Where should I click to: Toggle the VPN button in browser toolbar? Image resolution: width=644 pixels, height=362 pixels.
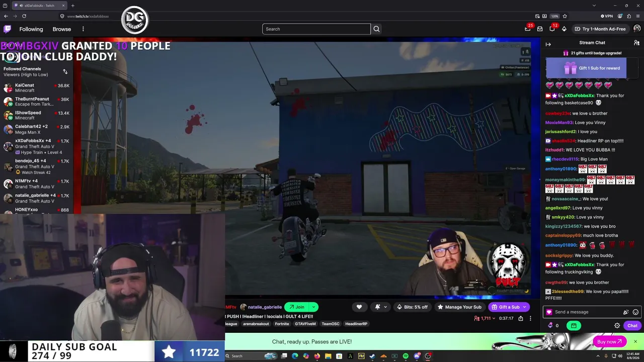(606, 16)
